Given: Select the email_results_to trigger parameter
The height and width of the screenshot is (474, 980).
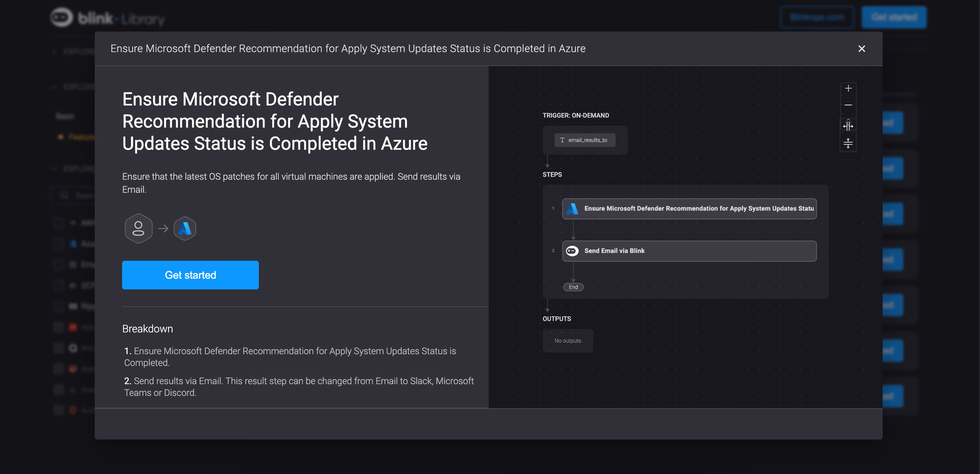Looking at the screenshot, I should point(585,140).
